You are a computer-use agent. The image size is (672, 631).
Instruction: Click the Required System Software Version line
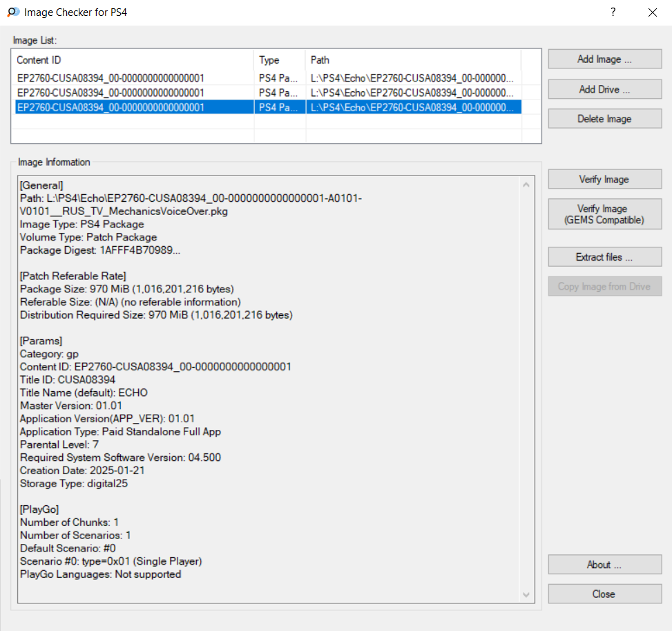[120, 458]
